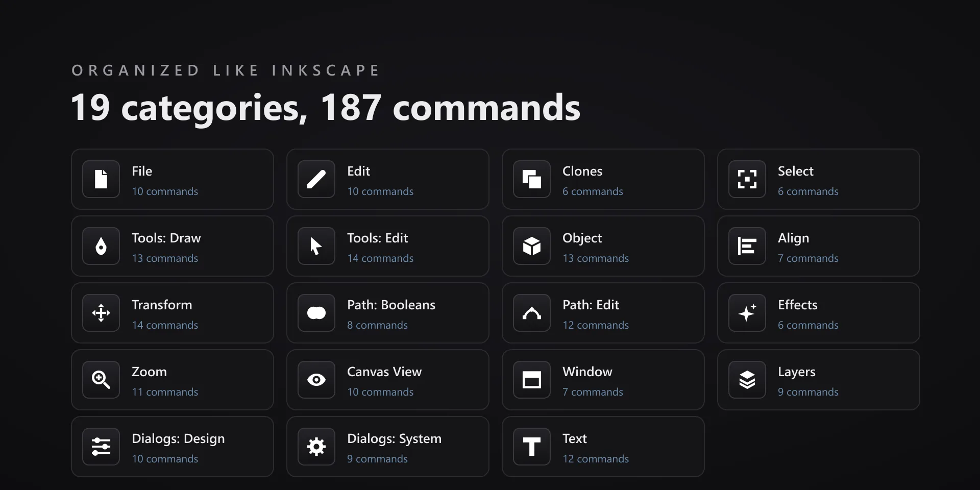Click the File category document icon
980x490 pixels.
(101, 179)
